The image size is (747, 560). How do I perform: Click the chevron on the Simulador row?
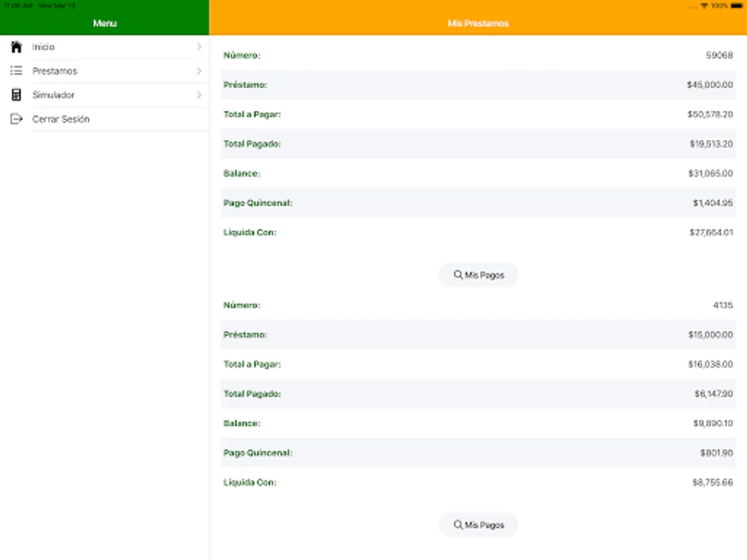point(199,95)
